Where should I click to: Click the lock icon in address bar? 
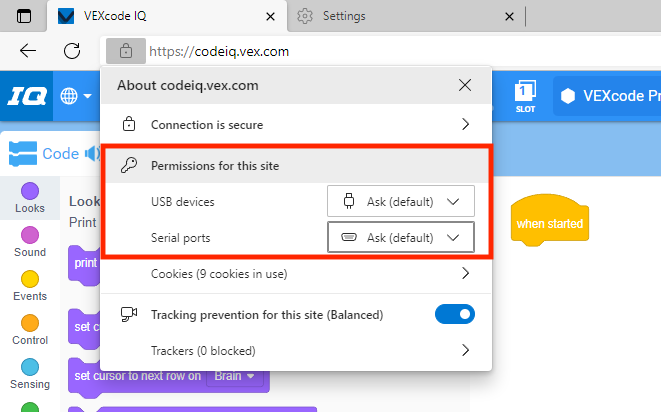(125, 51)
